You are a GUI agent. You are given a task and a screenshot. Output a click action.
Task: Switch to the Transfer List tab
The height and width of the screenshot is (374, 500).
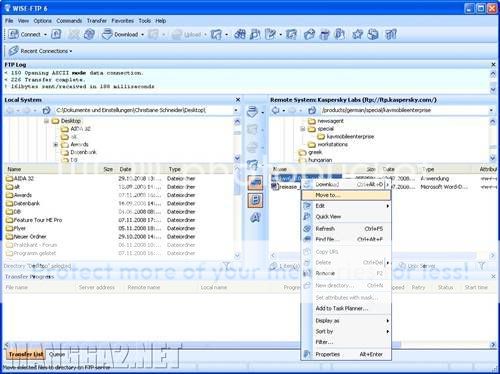(26, 354)
